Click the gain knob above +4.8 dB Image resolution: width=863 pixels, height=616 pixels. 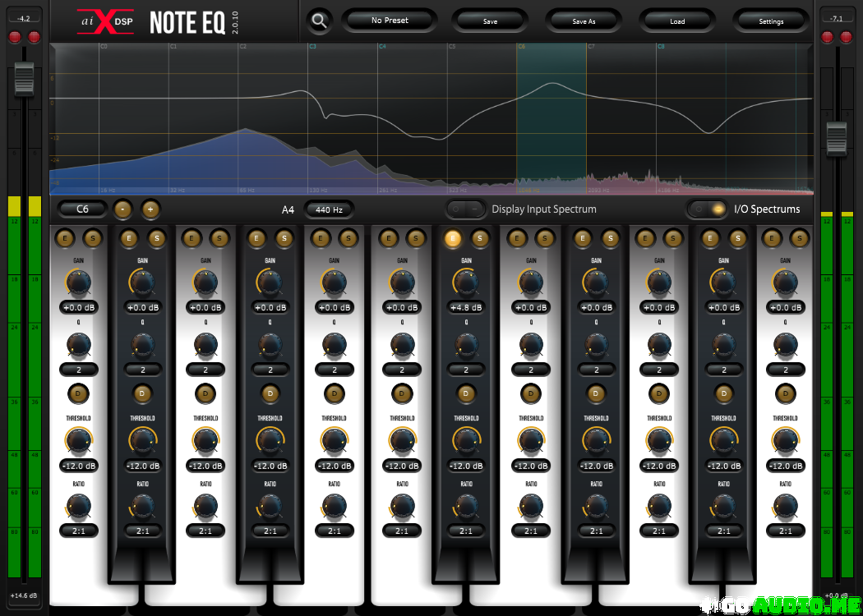466,283
